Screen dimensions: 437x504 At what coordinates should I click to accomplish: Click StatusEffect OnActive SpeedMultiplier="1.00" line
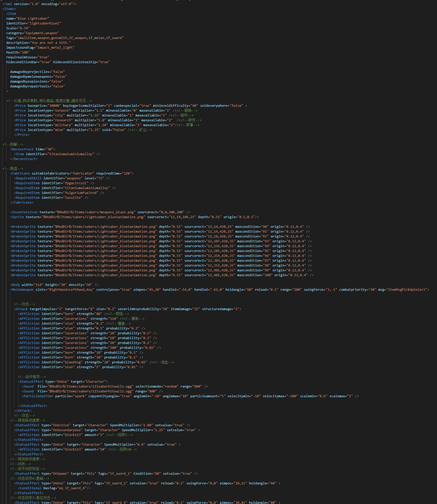pyautogui.click(x=102, y=425)
